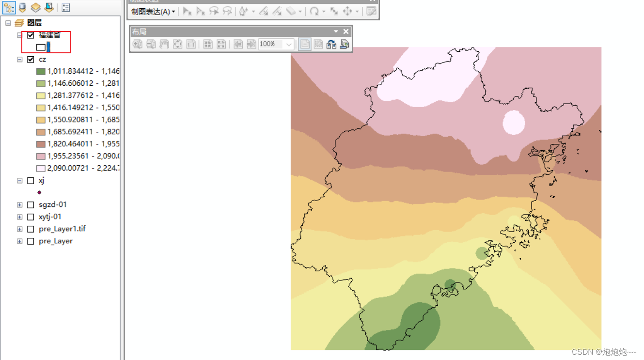Select the sgzd-01 layer name
The width and height of the screenshot is (644, 360).
point(53,204)
